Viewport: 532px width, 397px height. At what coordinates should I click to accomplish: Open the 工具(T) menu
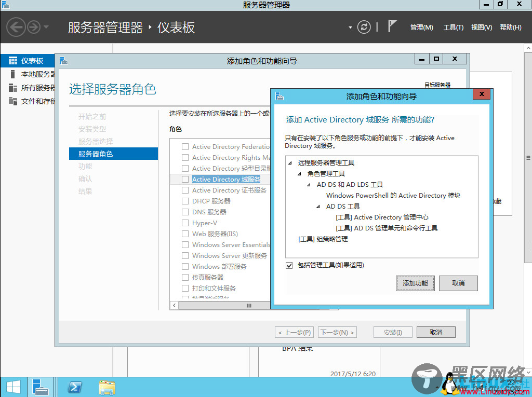pyautogui.click(x=453, y=28)
